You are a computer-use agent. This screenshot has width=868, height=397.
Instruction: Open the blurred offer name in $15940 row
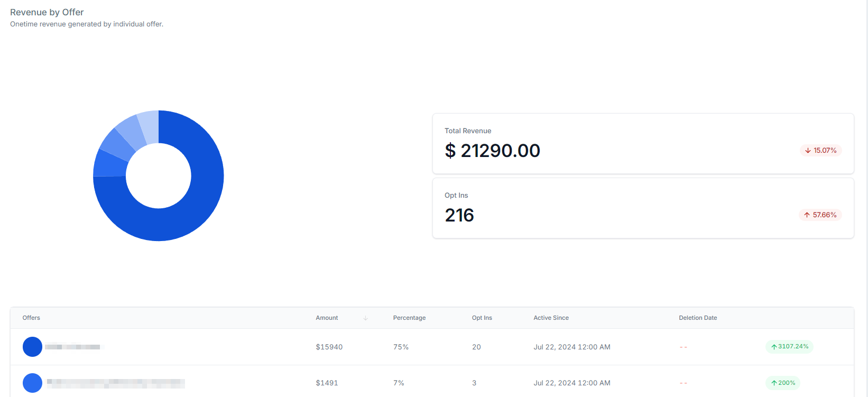pos(73,347)
